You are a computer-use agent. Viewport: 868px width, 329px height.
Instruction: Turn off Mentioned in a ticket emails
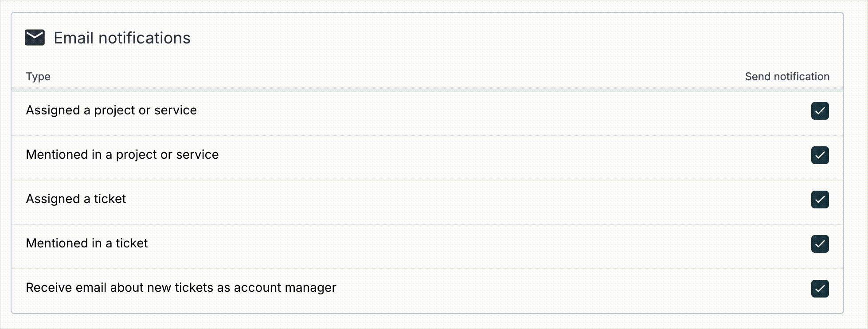pos(820,244)
